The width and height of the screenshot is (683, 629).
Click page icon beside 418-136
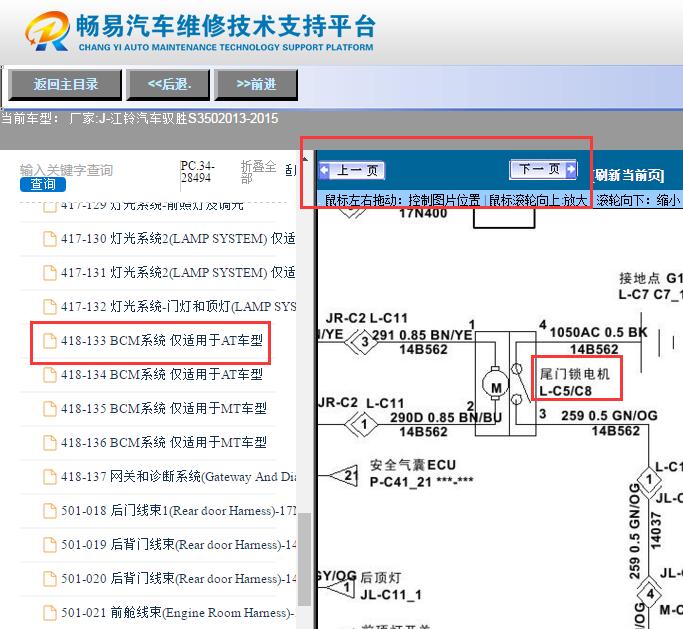coord(50,443)
